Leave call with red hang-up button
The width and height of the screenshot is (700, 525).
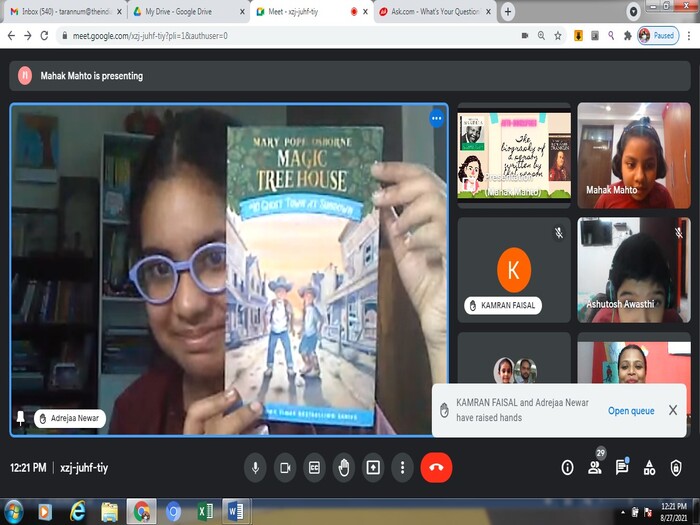436,468
